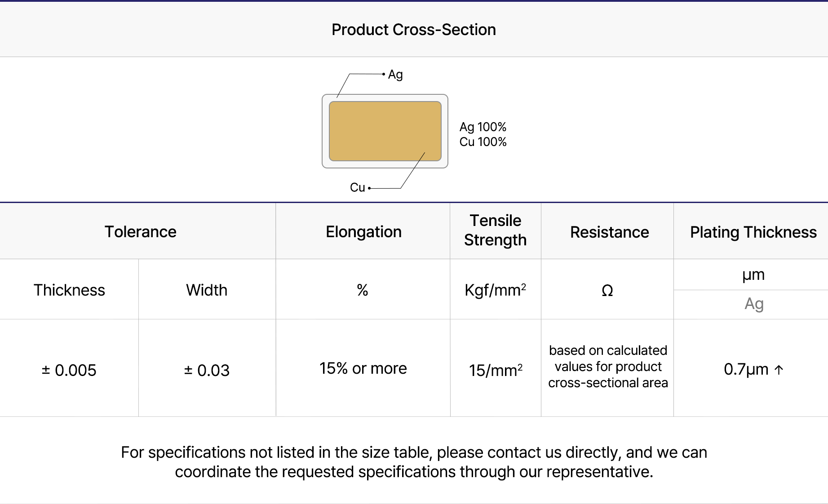The image size is (828, 504).
Task: Click the Ω resistance unit symbol
Action: [x=607, y=291]
